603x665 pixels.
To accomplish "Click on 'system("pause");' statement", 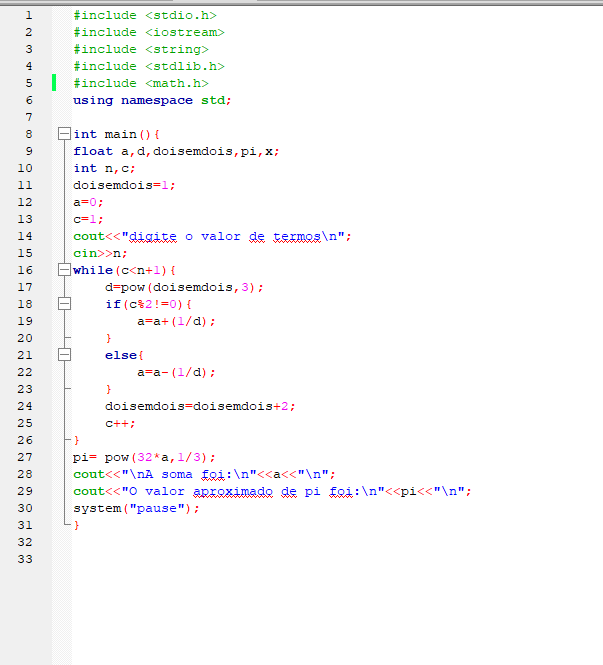I will [137, 508].
